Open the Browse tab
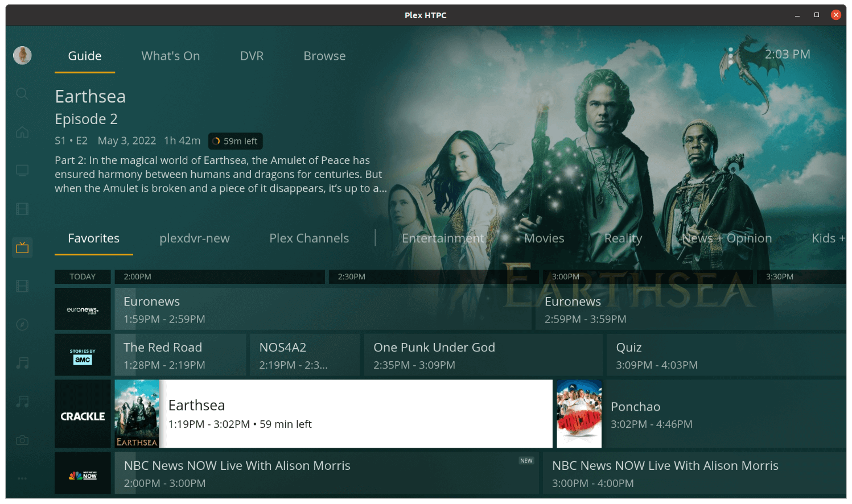The width and height of the screenshot is (852, 504). pyautogui.click(x=324, y=56)
